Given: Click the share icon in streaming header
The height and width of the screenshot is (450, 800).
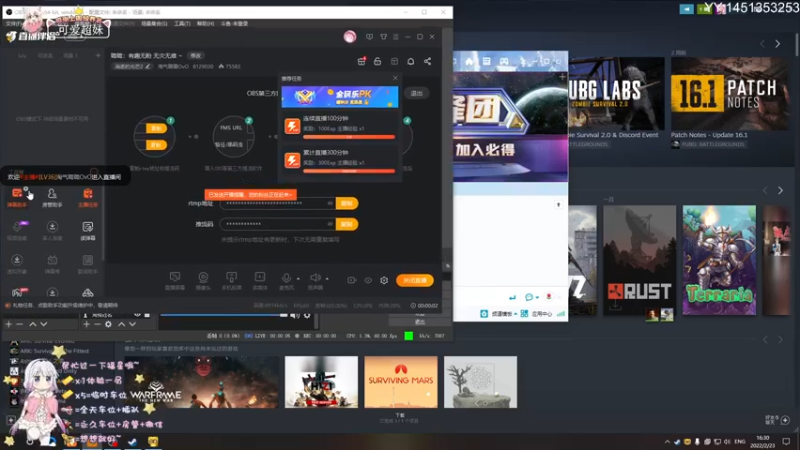Looking at the screenshot, I should coord(428,61).
